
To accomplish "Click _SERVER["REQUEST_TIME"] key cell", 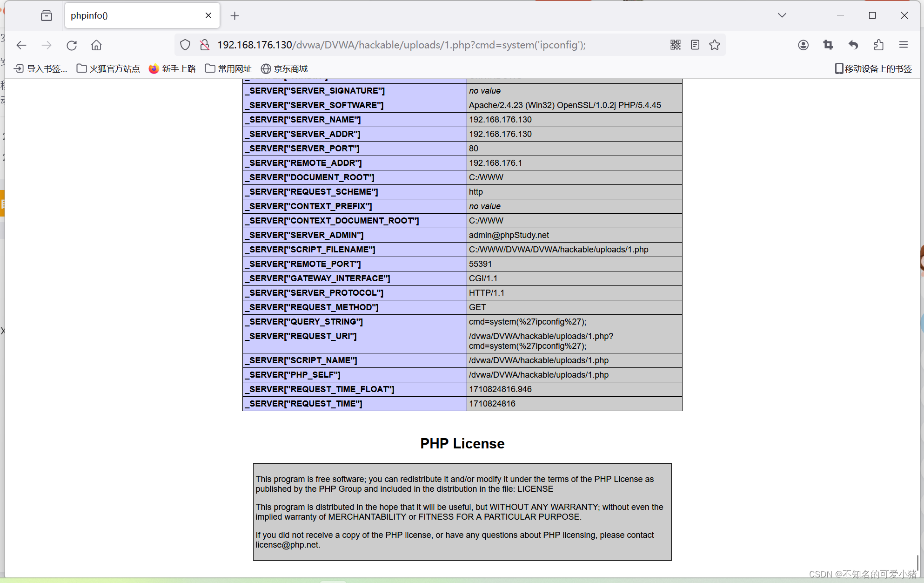I will [x=355, y=404].
